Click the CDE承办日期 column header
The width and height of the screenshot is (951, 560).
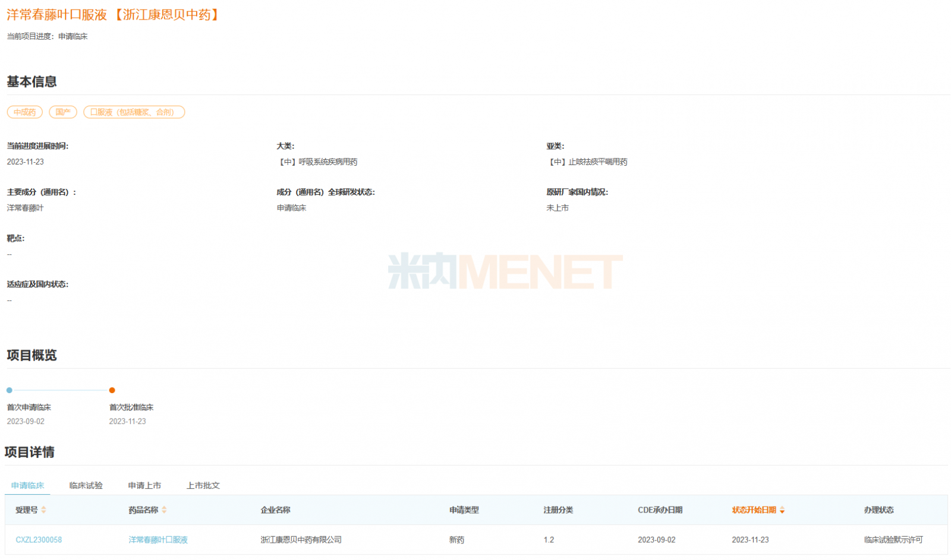point(660,510)
